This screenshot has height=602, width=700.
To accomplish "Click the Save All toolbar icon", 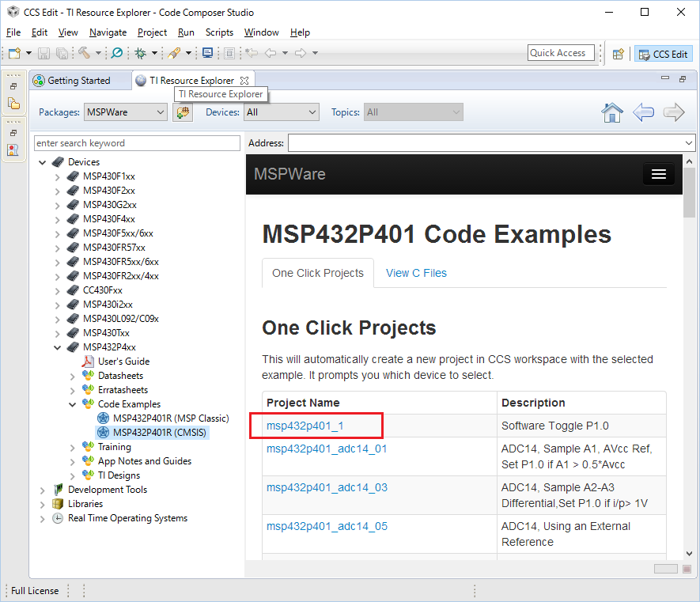I will click(x=62, y=54).
